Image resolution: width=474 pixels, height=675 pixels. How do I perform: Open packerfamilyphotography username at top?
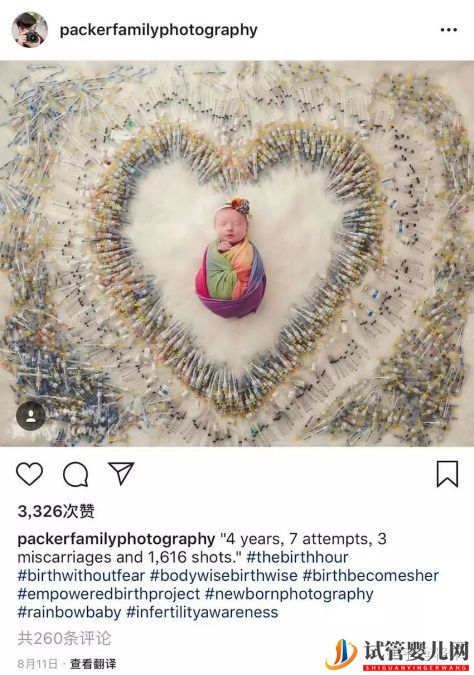(158, 30)
